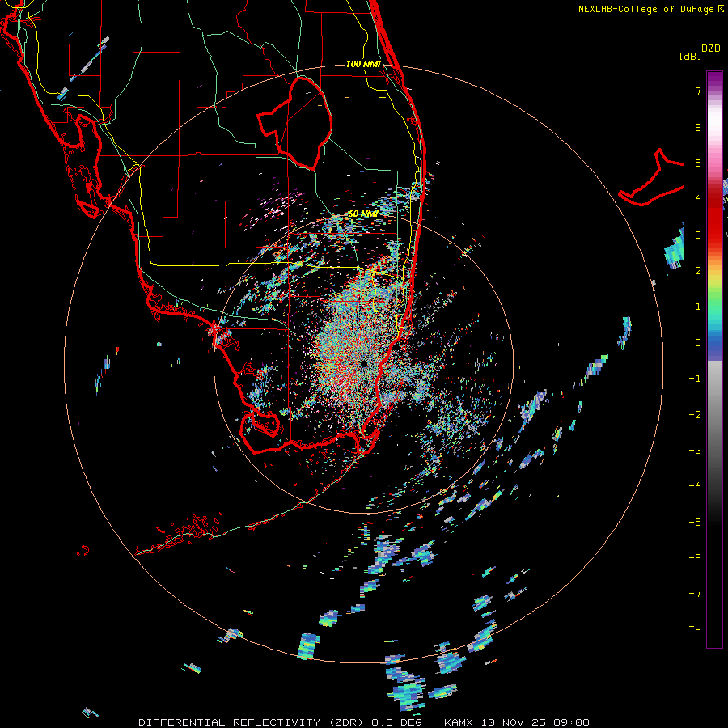The image size is (728, 728).
Task: Click the TH threshold label on the scale
Action: (x=695, y=630)
